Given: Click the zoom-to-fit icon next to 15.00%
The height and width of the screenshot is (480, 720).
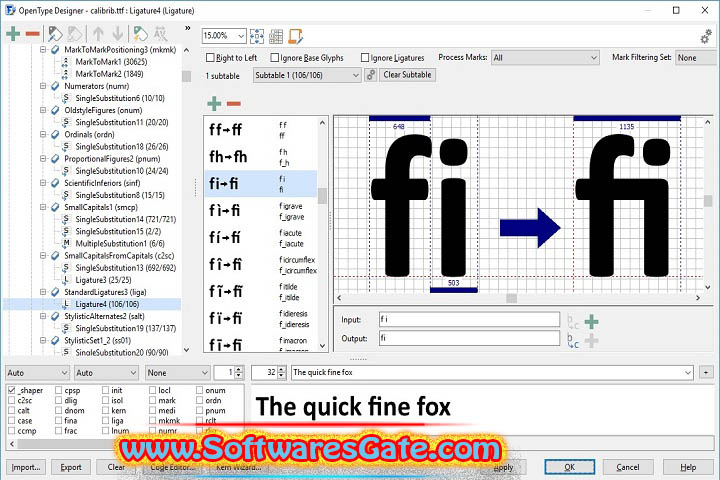Looking at the screenshot, I should click(257, 36).
